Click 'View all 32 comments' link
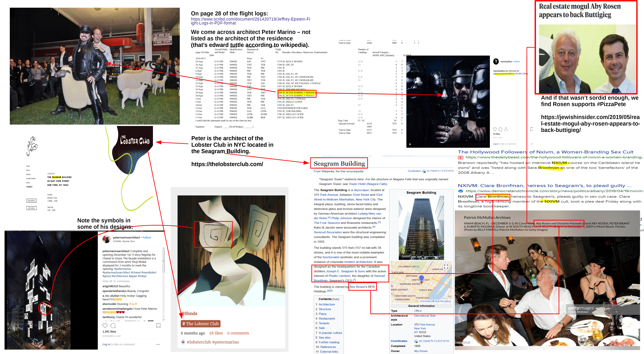Screen dimensions: 644x354 116,281
